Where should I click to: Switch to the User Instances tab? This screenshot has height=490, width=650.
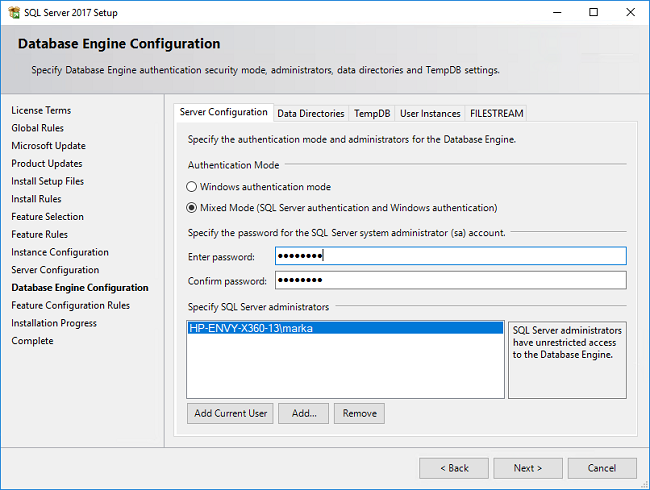point(430,114)
